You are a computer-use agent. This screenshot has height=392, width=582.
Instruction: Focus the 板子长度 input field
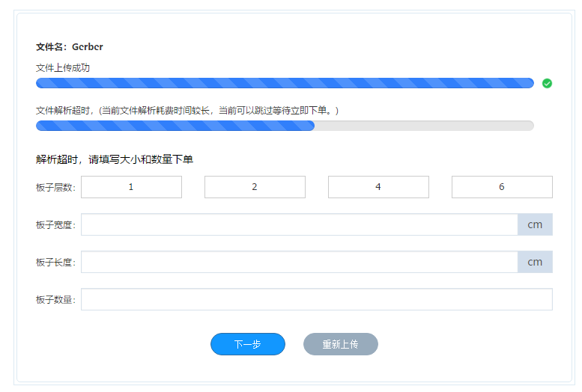click(x=300, y=262)
